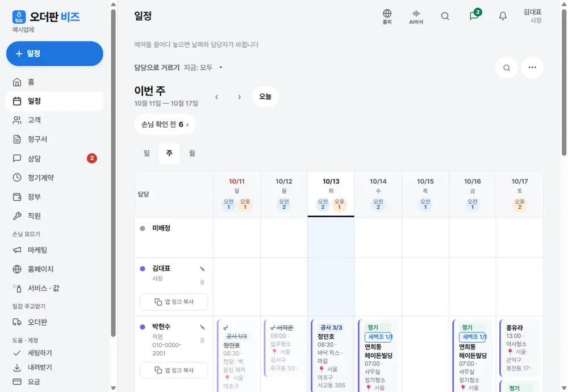Open chat messages icon with badge 2
This screenshot has width=568, height=392.
point(474,15)
